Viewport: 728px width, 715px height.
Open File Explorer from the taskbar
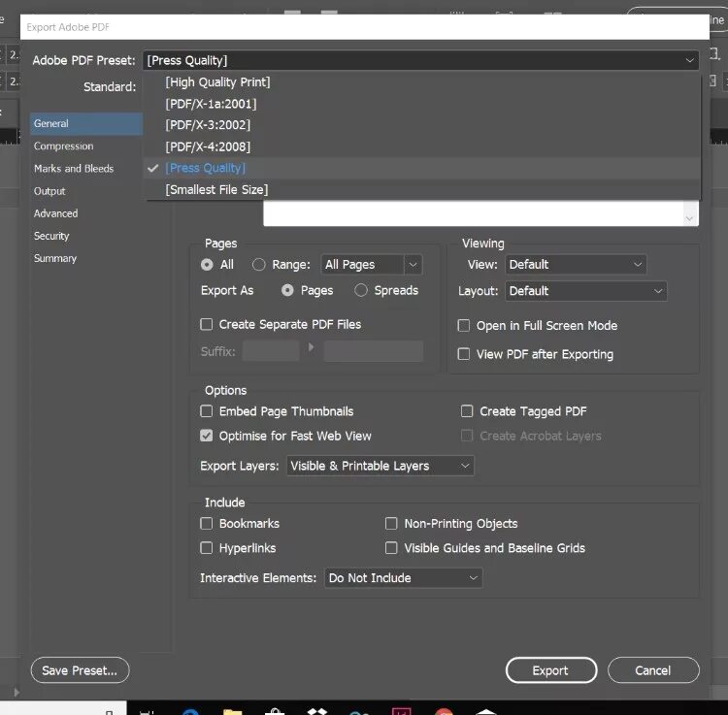point(233,711)
